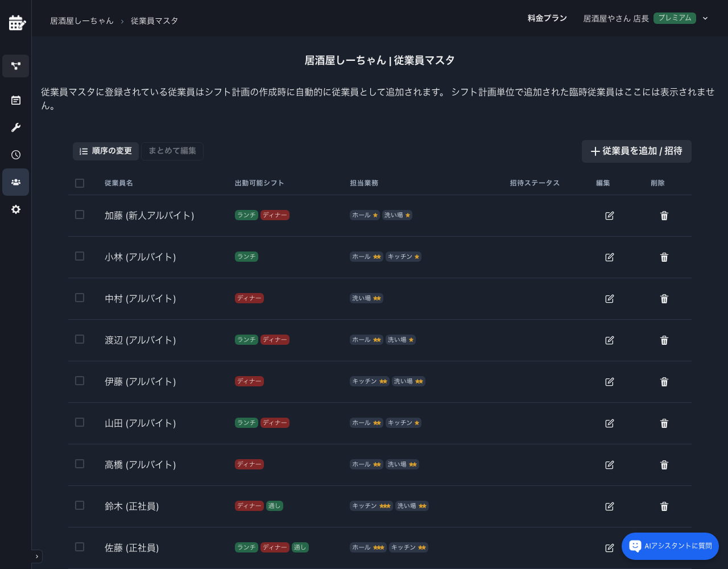Open the clipboard panel icon in sidebar
The width and height of the screenshot is (728, 569).
[x=15, y=100]
